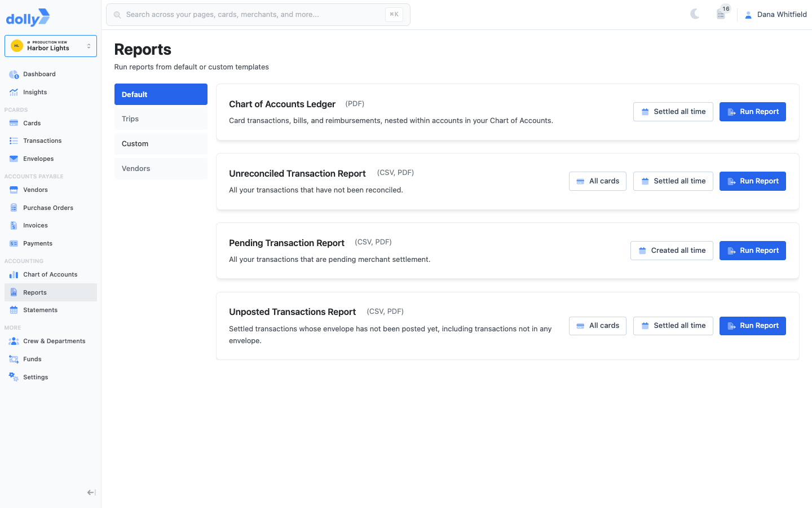812x508 pixels.
Task: Open Chart of Accounts bar icon
Action: pyautogui.click(x=14, y=274)
